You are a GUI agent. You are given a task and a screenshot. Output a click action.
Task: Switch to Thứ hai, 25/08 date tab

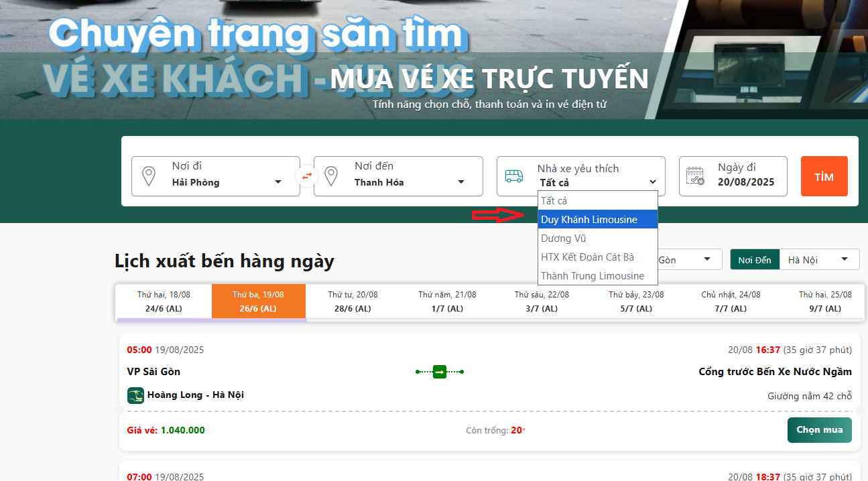coord(825,301)
